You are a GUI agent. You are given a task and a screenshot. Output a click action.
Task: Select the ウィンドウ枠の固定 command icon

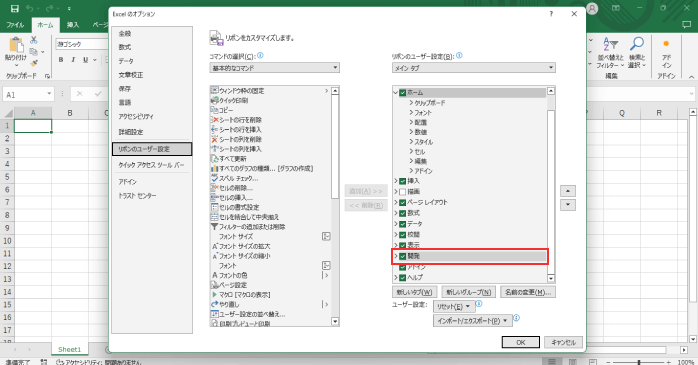click(215, 91)
